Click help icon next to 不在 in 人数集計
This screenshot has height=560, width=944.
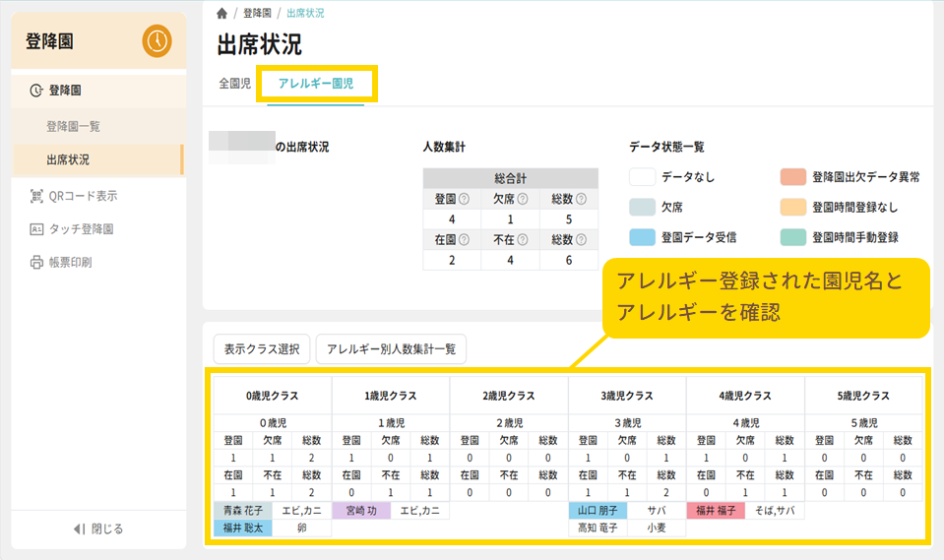pyautogui.click(x=523, y=240)
